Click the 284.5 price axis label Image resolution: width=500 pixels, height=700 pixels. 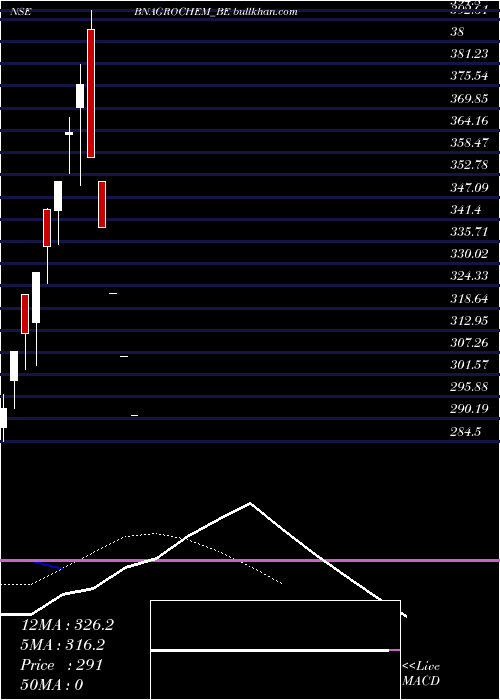[x=466, y=432]
